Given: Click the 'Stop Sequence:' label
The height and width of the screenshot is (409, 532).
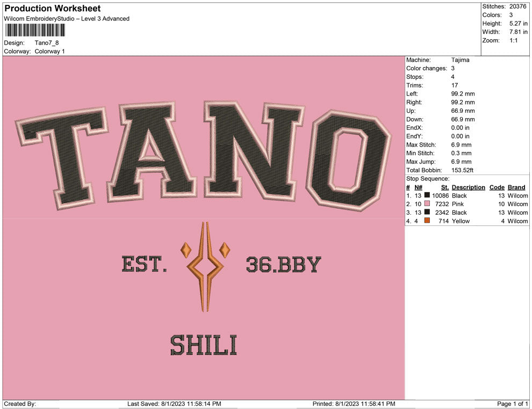Looking at the screenshot, I should tap(428, 179).
